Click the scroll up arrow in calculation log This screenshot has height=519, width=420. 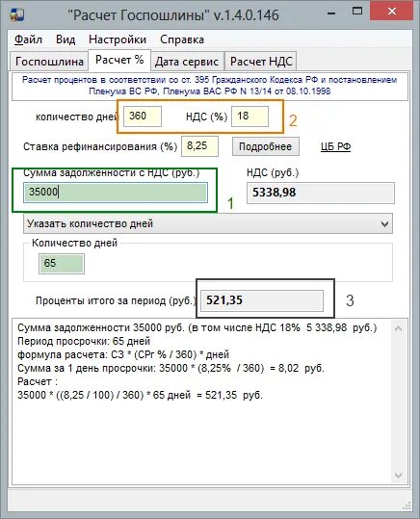coord(399,328)
